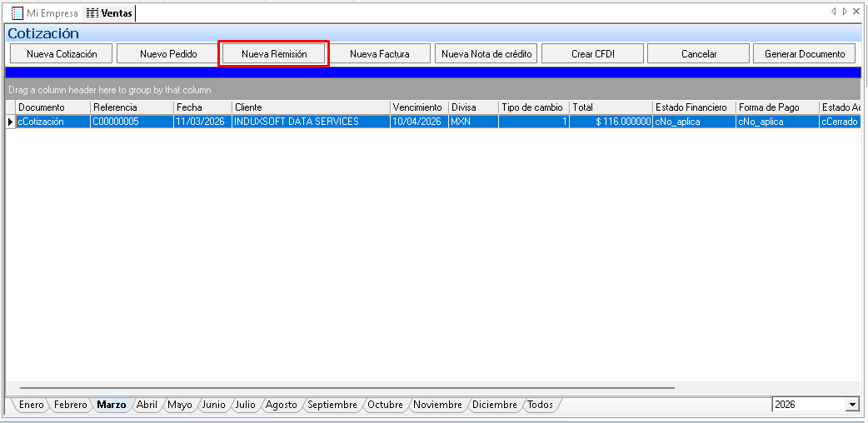Click the Generar Documento button
This screenshot has width=868, height=423.
coord(804,54)
